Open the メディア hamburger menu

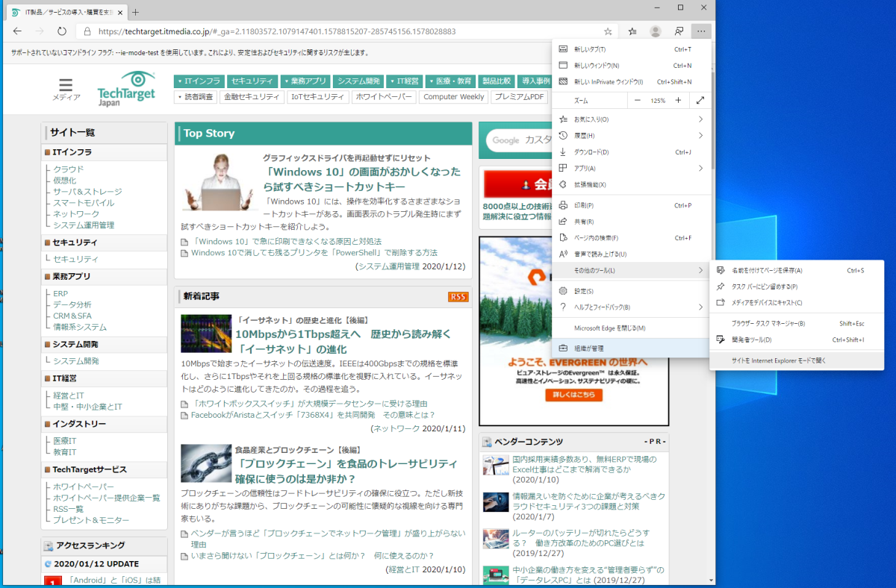[66, 89]
